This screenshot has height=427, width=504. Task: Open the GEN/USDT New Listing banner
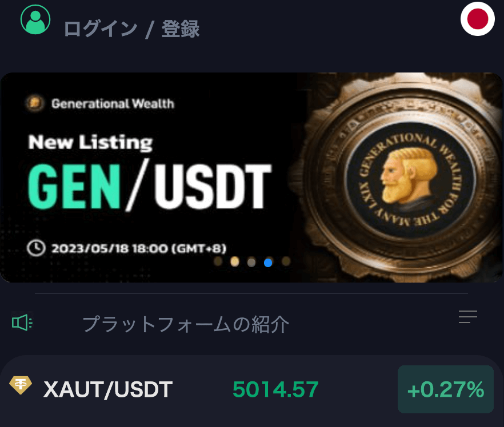pyautogui.click(x=251, y=178)
